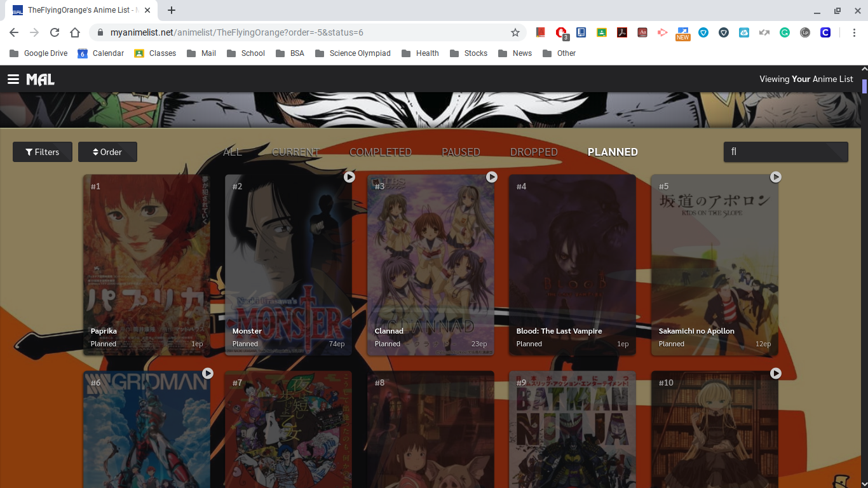The width and height of the screenshot is (868, 488).
Task: Click the 23ep count on Clannad
Action: pyautogui.click(x=479, y=344)
